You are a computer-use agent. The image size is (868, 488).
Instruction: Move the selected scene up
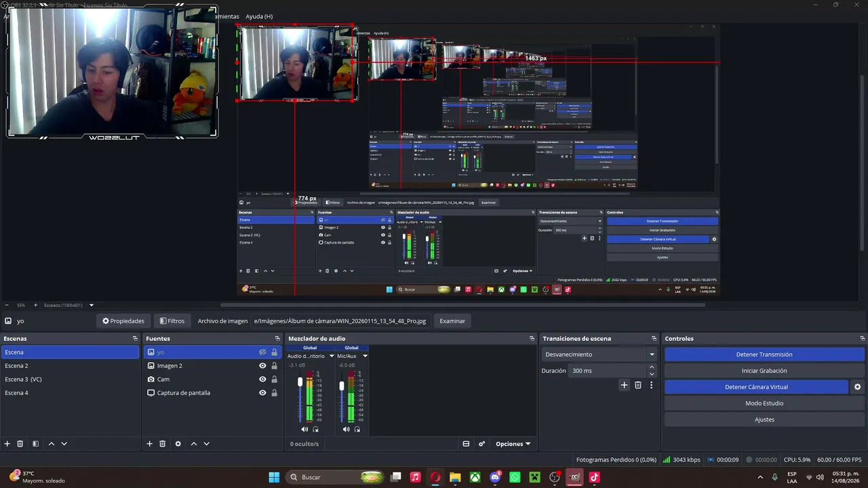[x=51, y=444]
